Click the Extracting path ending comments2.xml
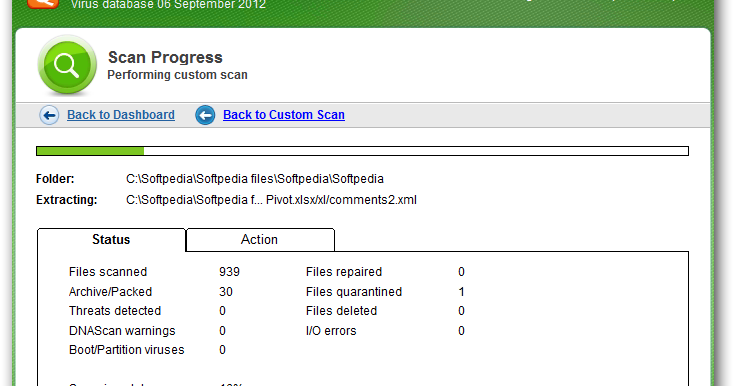The width and height of the screenshot is (734, 386). [271, 200]
